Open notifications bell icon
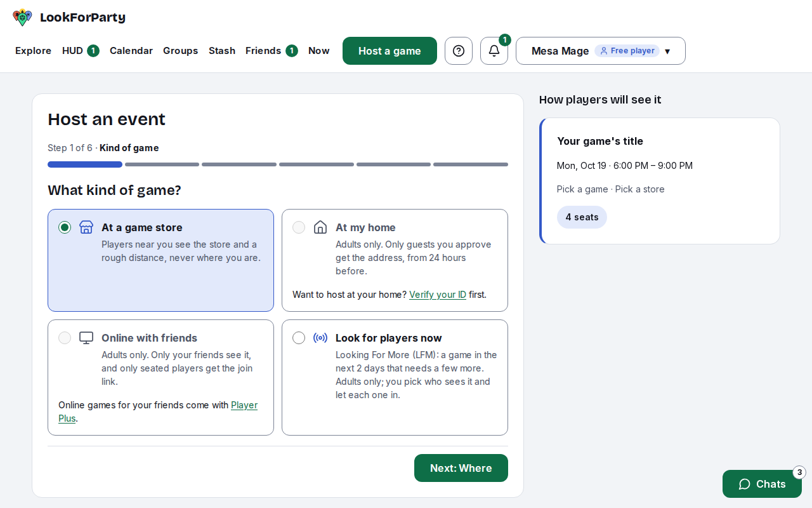This screenshot has height=508, width=812. (494, 51)
